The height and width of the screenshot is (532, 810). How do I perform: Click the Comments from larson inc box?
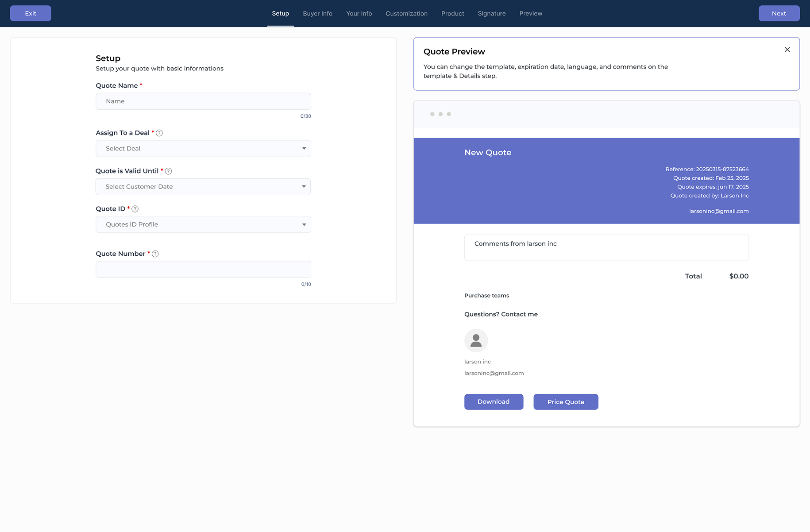606,247
